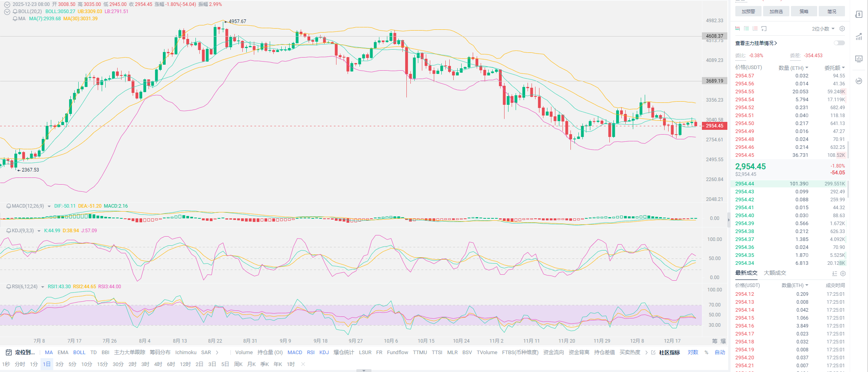Show sell orders only in order book
Image resolution: width=868 pixels, height=372 pixels.
(755, 29)
